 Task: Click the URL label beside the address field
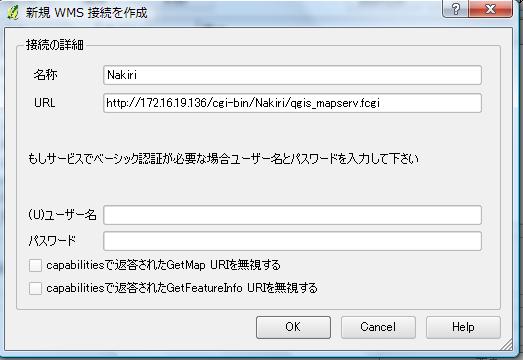pos(45,103)
